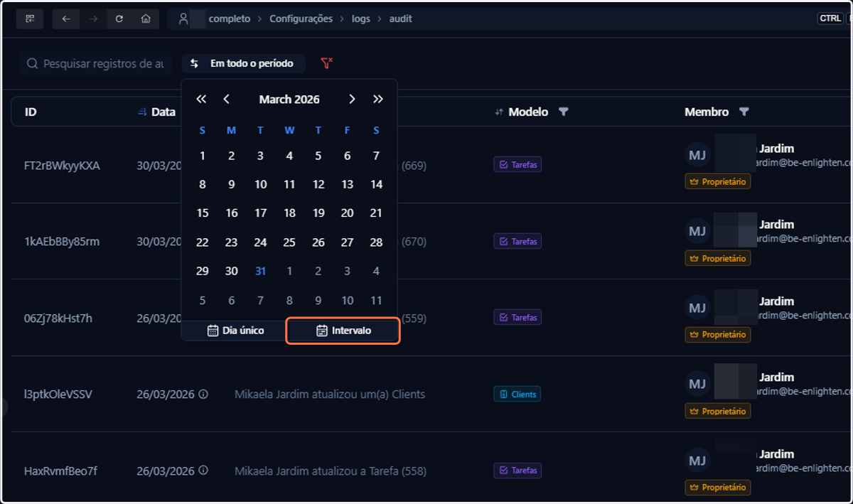Open the 'Em todo o período' date filter
The height and width of the screenshot is (504, 853).
pos(243,63)
